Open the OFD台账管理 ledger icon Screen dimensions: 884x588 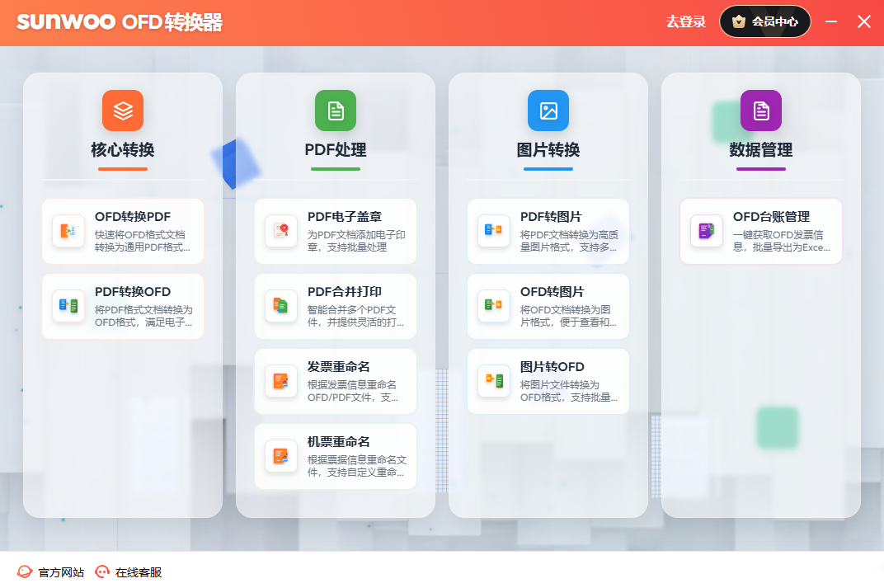coord(707,231)
